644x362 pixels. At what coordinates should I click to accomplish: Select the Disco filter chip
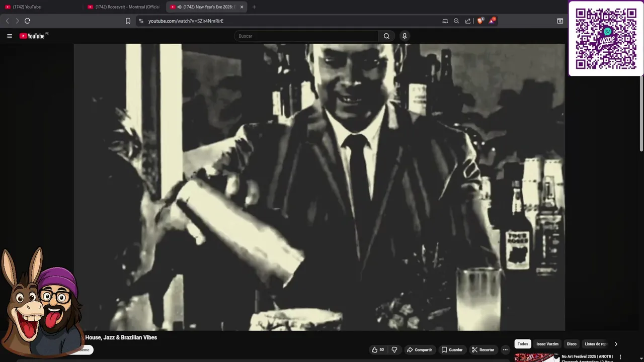(x=572, y=344)
